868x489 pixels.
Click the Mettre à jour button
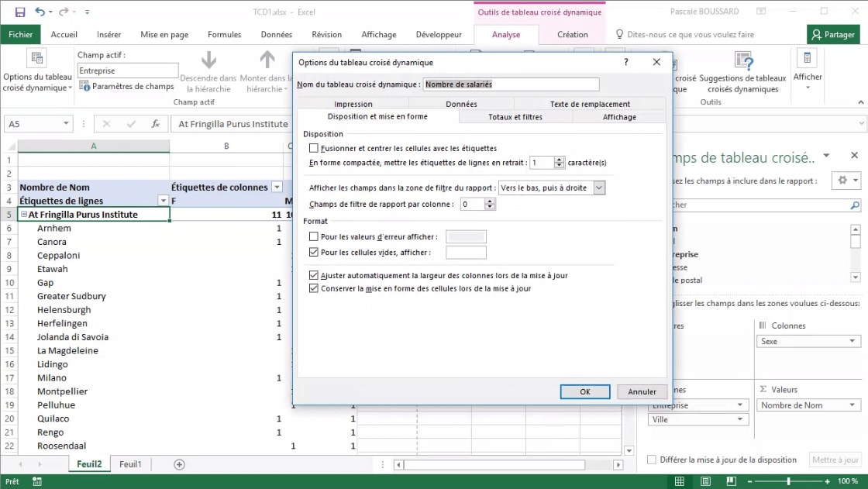[835, 460]
